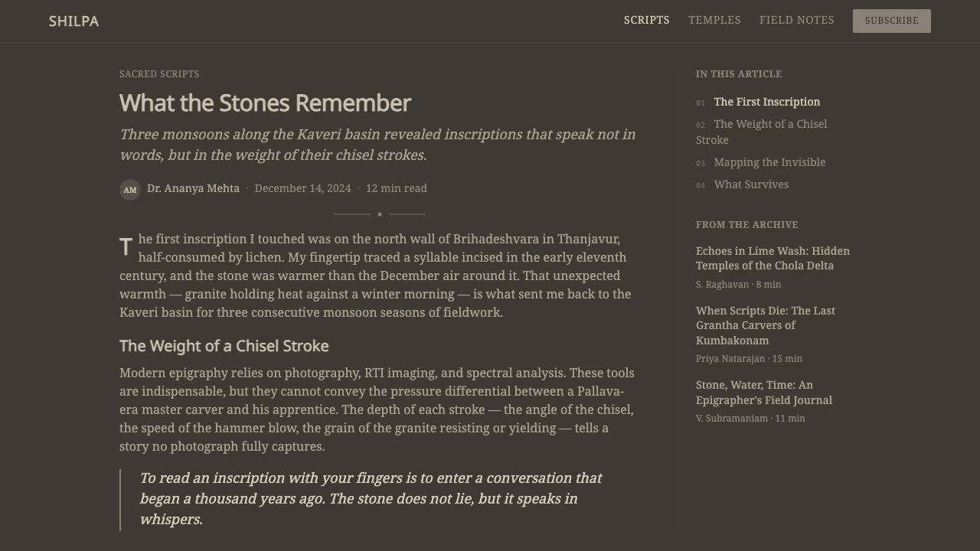Screen dimensions: 980x551
Task: Open the Temples nav item
Action: point(714,21)
